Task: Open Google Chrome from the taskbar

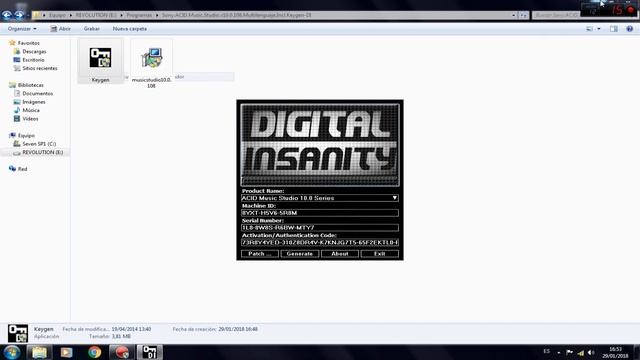Action: (x=94, y=352)
